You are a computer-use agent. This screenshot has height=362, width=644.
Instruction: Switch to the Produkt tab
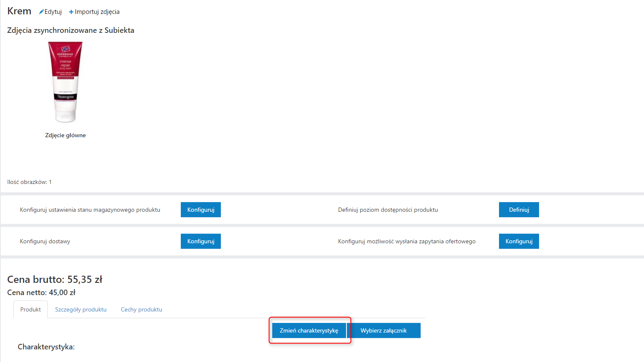(x=30, y=309)
